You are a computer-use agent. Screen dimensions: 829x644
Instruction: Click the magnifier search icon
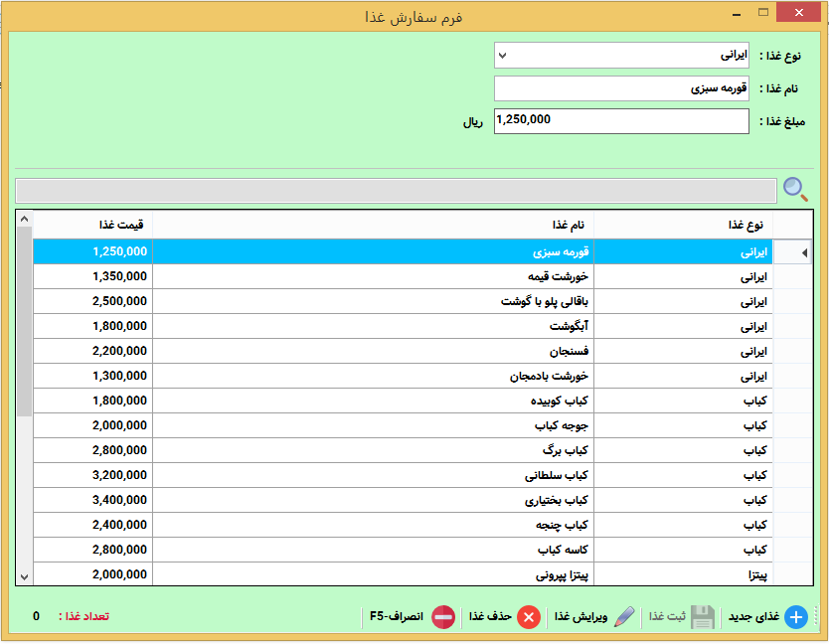click(x=795, y=189)
